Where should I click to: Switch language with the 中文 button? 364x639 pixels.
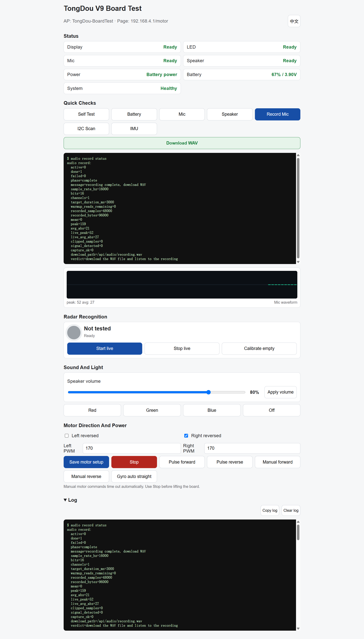click(x=294, y=21)
